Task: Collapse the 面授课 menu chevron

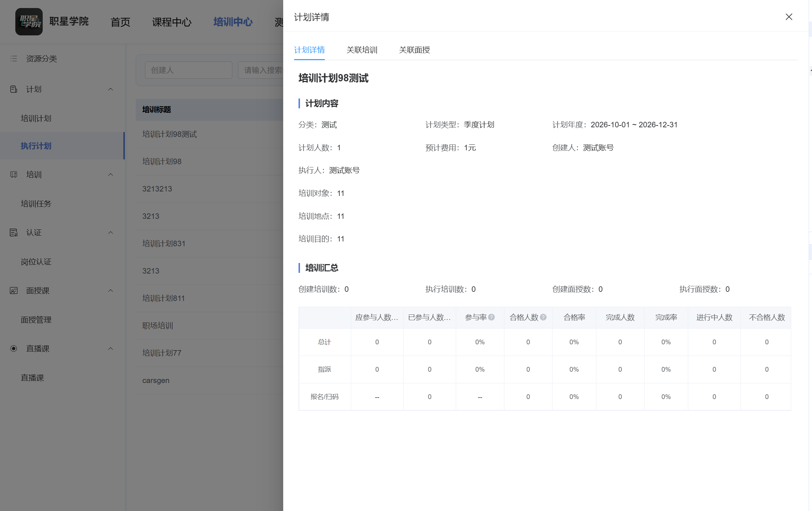Action: (x=111, y=291)
